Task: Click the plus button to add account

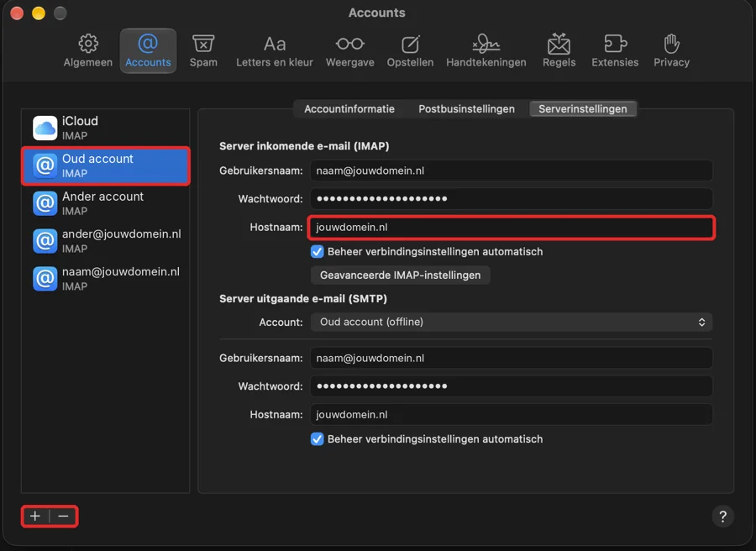Action: (x=35, y=517)
